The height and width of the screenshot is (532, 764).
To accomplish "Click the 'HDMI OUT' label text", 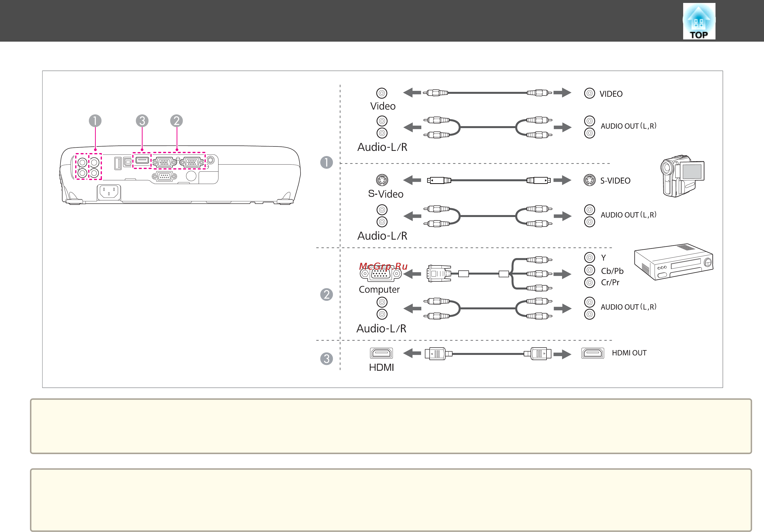I will coord(629,353).
